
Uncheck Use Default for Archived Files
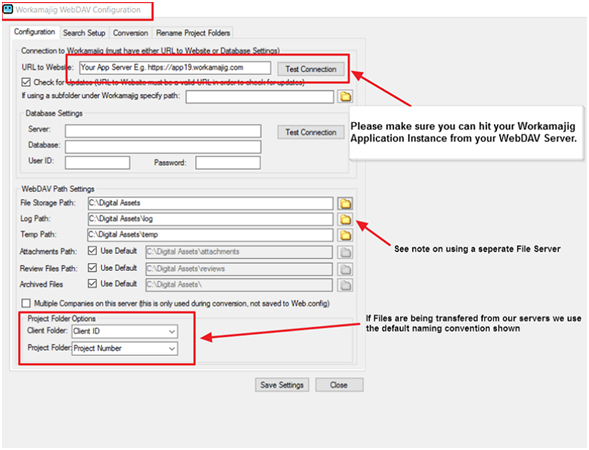[x=92, y=283]
